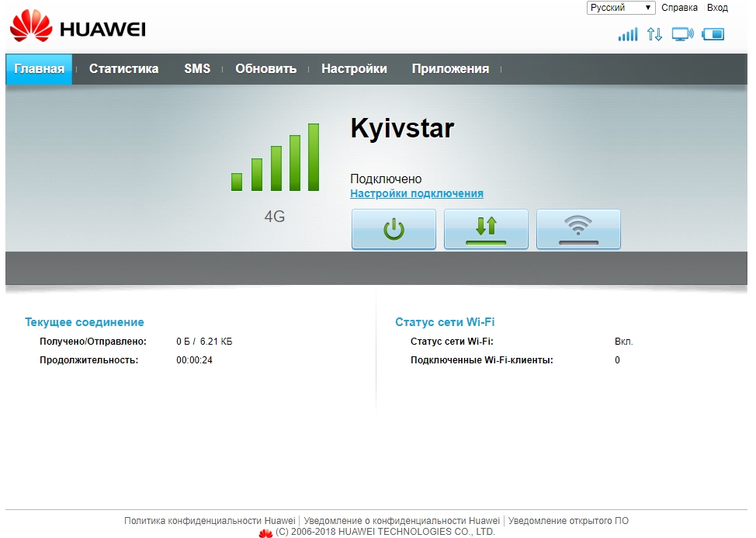Open Уведомление открытого ПО link
Screen dimensions: 756x538
pyautogui.click(x=568, y=521)
